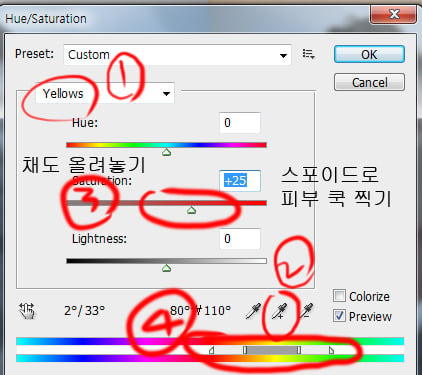Close the Hue/Saturation dialog

click(x=394, y=14)
